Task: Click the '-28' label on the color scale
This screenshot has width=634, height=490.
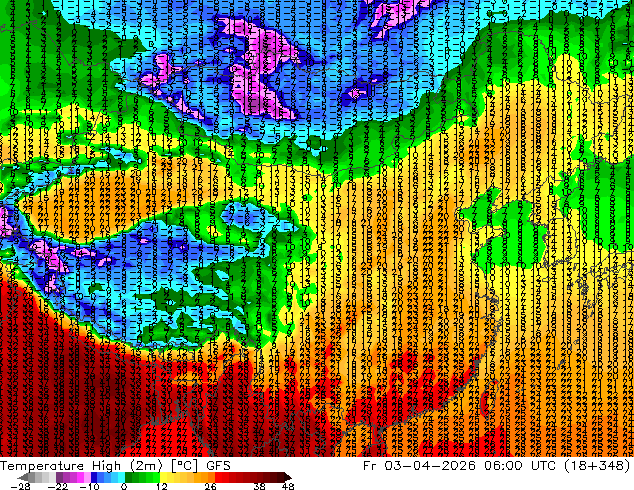Action: (21, 486)
